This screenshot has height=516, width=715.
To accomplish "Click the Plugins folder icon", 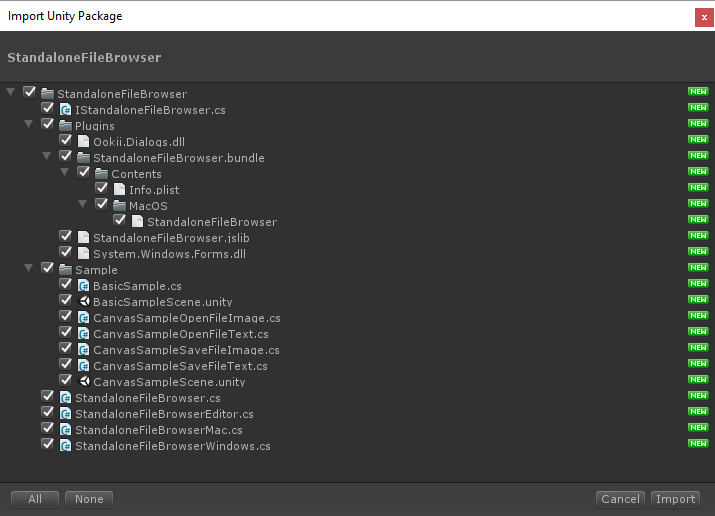I will [66, 126].
